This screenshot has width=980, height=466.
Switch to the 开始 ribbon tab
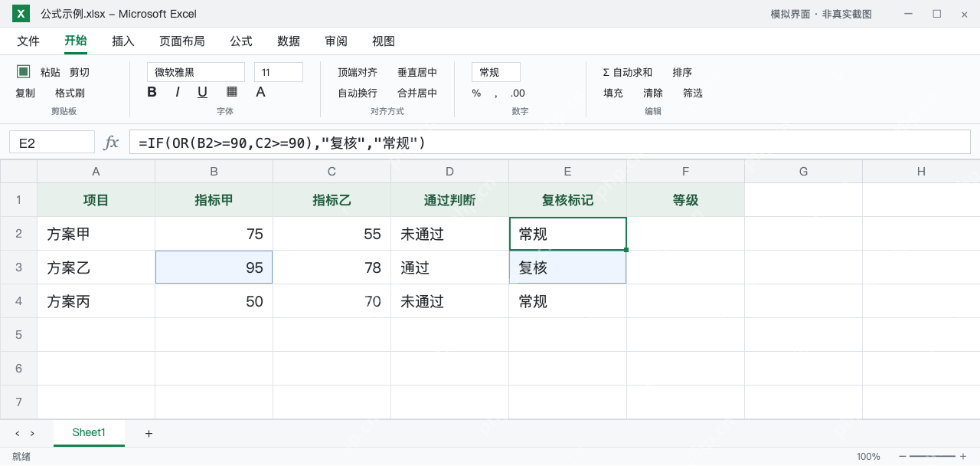coord(76,41)
